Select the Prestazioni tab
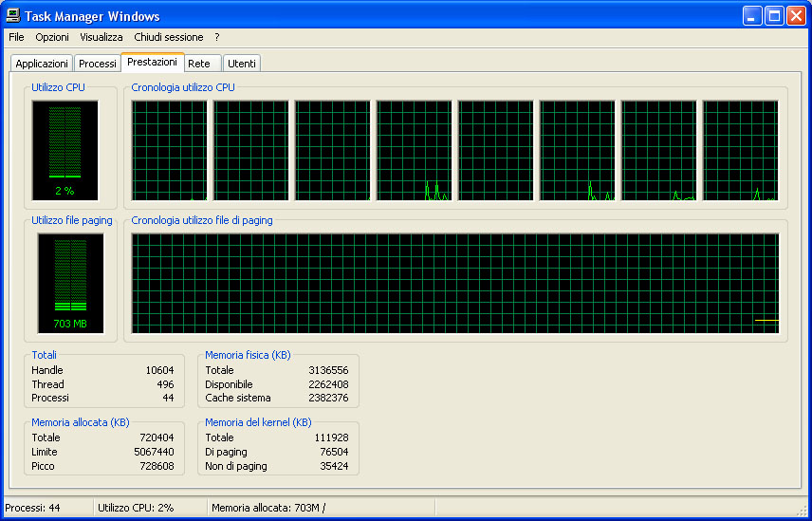This screenshot has width=812, height=521. [152, 62]
